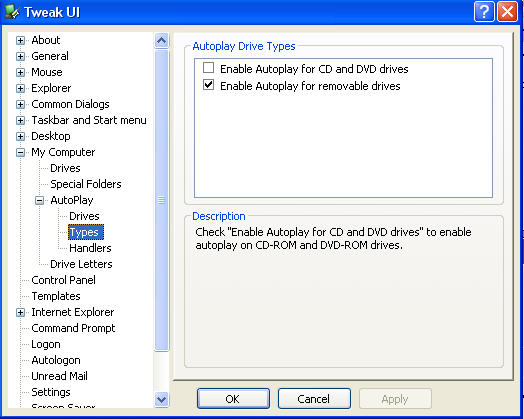Select Autologon in the tree
Screen dimensions: 524x419
click(56, 360)
